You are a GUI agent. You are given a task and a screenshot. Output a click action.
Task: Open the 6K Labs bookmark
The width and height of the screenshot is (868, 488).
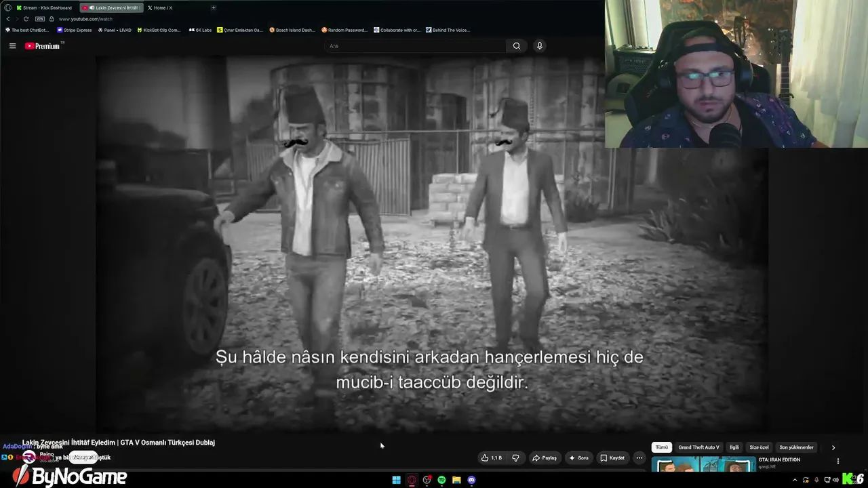[201, 30]
